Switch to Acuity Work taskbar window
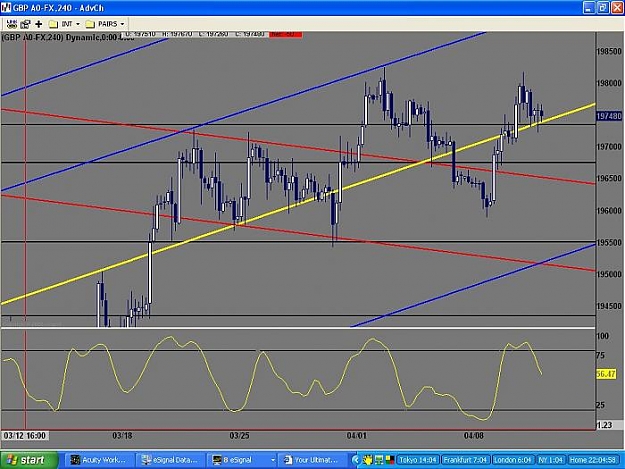The width and height of the screenshot is (625, 469). coord(98,460)
